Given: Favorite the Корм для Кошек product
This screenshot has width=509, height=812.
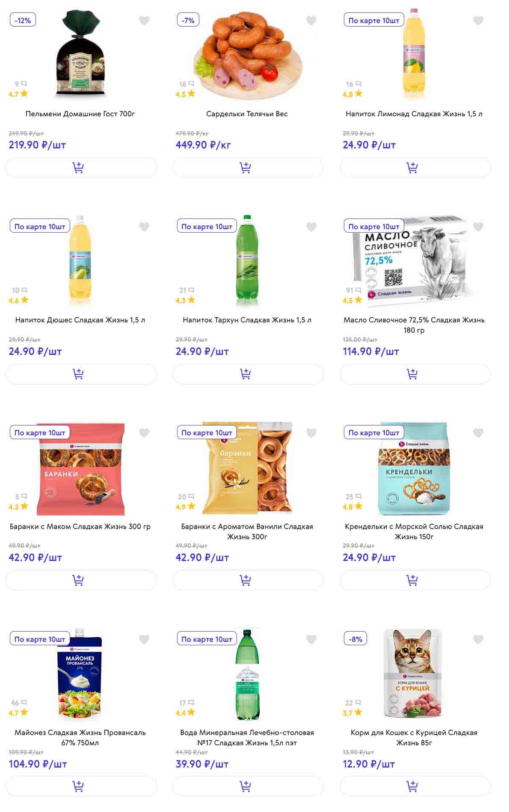Looking at the screenshot, I should click(x=478, y=639).
